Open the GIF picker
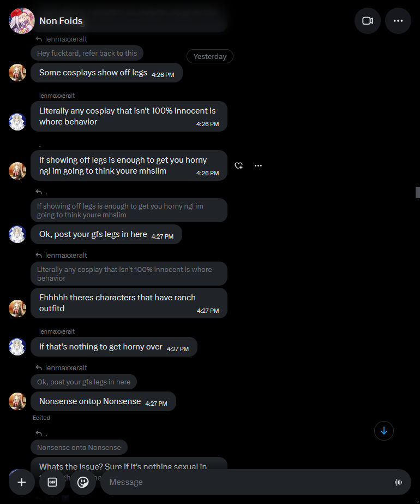Viewport: 420px width, 504px height. point(52,482)
